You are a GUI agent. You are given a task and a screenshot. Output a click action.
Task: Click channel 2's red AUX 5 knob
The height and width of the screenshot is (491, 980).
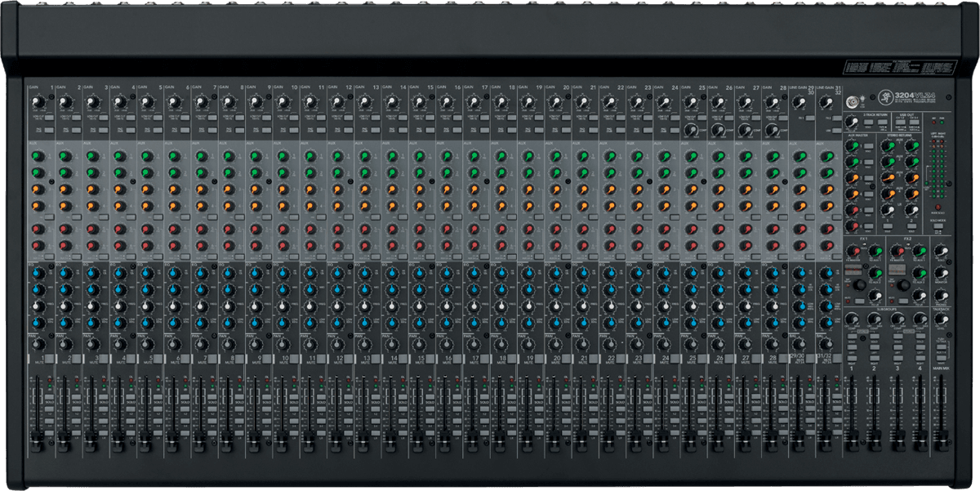[x=65, y=229]
